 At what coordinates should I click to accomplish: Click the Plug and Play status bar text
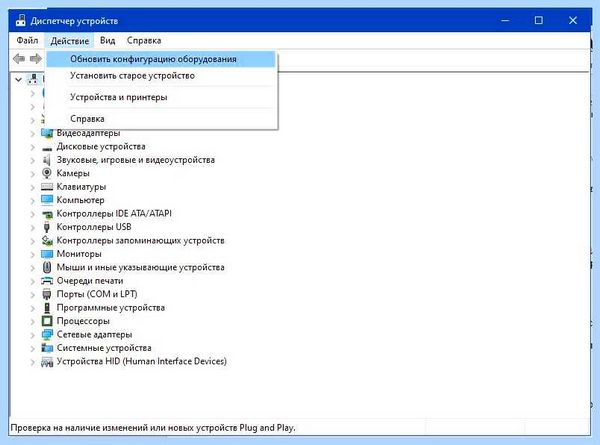pos(153,428)
